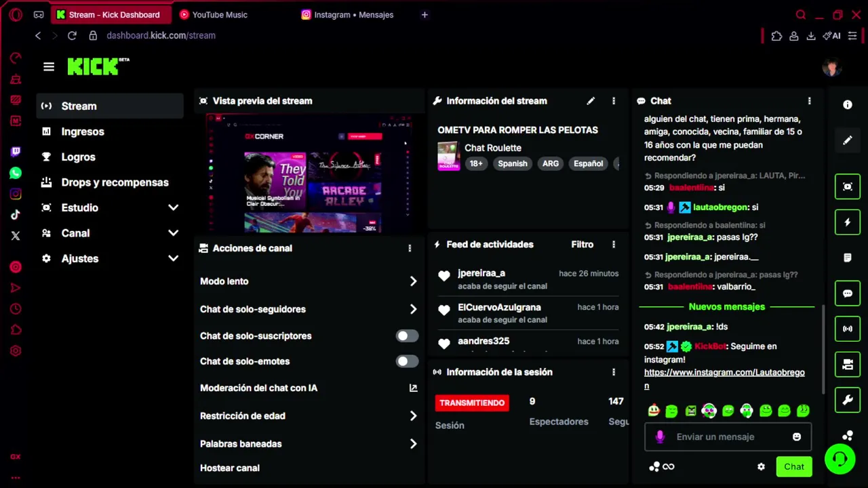Image resolution: width=868 pixels, height=488 pixels.
Task: Edit stream info with the pencil icon
Action: 591,101
